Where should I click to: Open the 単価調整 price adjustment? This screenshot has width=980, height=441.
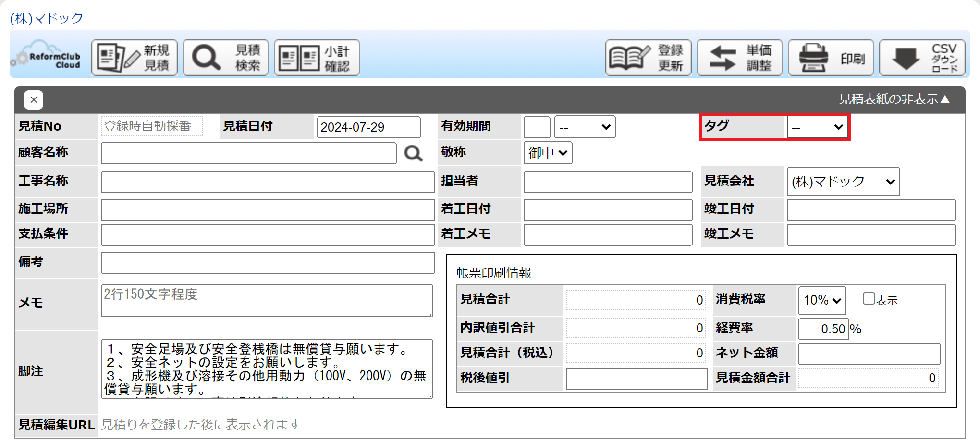pos(740,58)
